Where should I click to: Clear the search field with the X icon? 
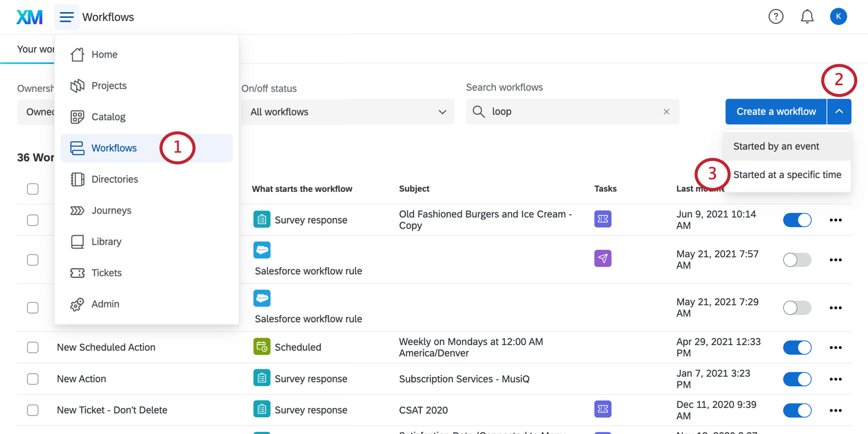(x=666, y=112)
